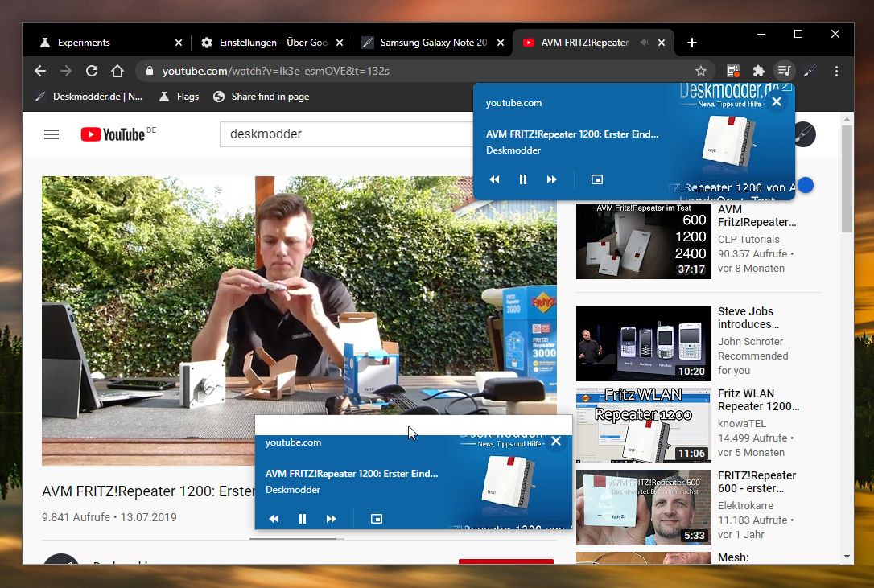Pause playback in the lower media popup
874x588 pixels.
coord(303,519)
